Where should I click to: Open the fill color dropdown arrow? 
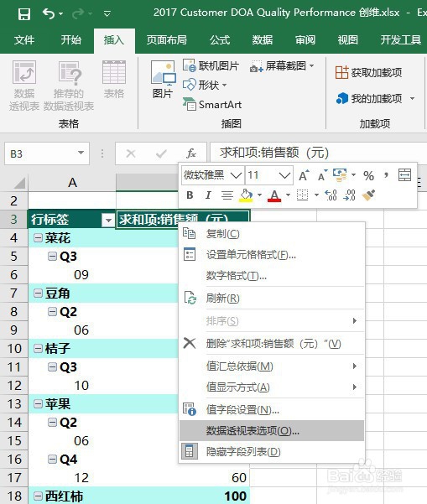(259, 195)
